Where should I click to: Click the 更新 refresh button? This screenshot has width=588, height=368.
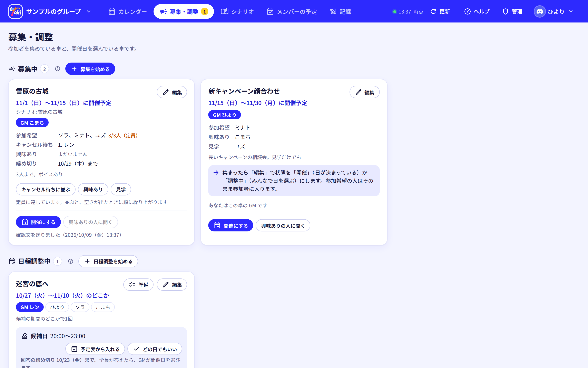pos(440,11)
